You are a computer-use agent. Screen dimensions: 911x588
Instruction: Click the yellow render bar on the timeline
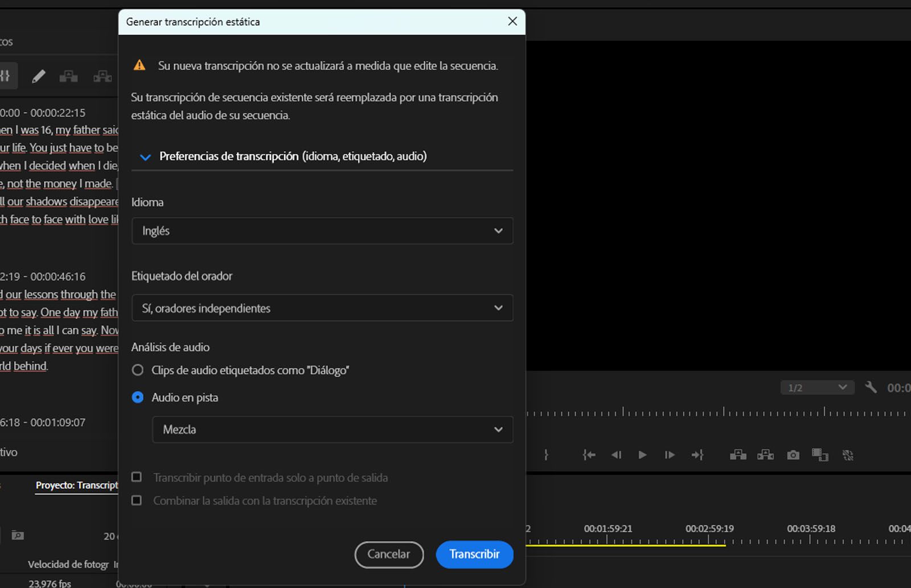coord(626,545)
